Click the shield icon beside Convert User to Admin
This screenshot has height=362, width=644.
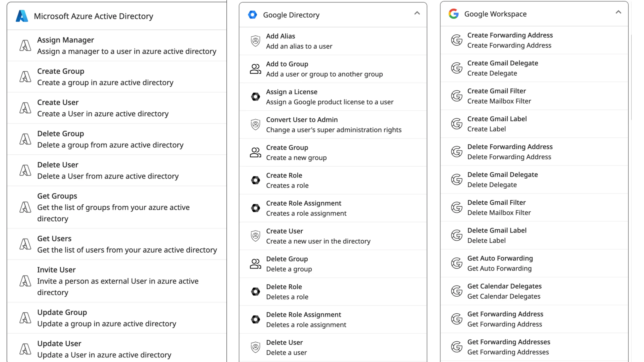point(255,124)
